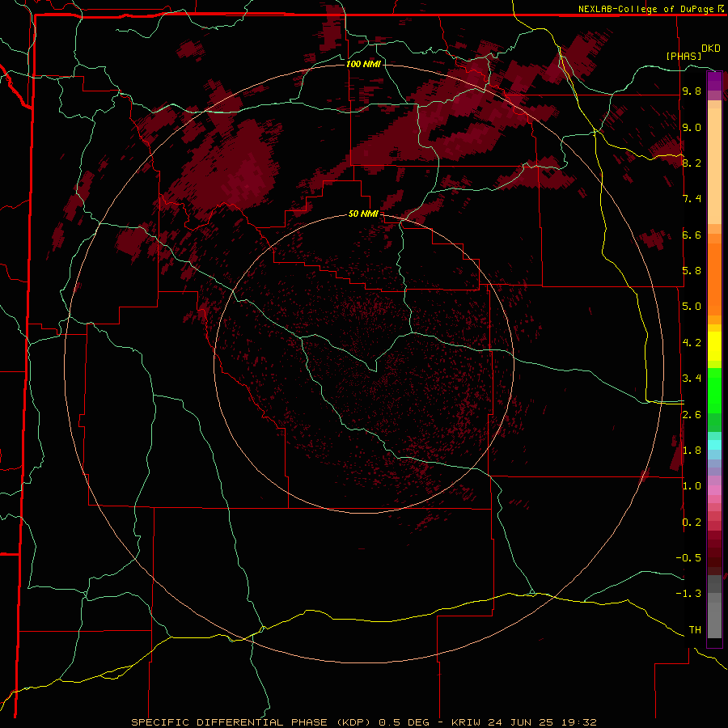Pick the pink segment of the color bar

[x=714, y=490]
